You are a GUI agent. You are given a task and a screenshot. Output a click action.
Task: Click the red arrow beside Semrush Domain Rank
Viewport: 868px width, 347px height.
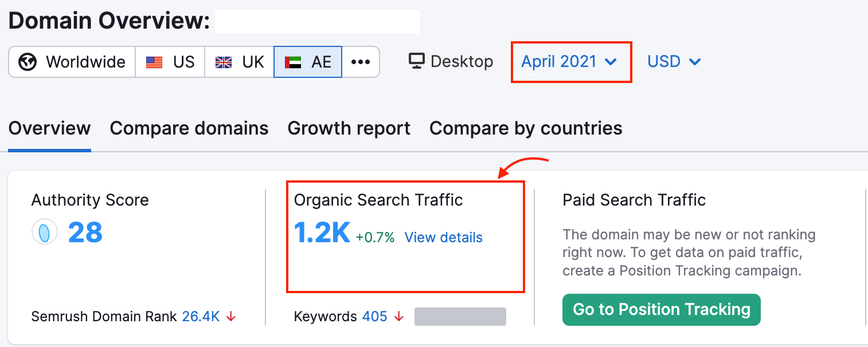coord(231,317)
